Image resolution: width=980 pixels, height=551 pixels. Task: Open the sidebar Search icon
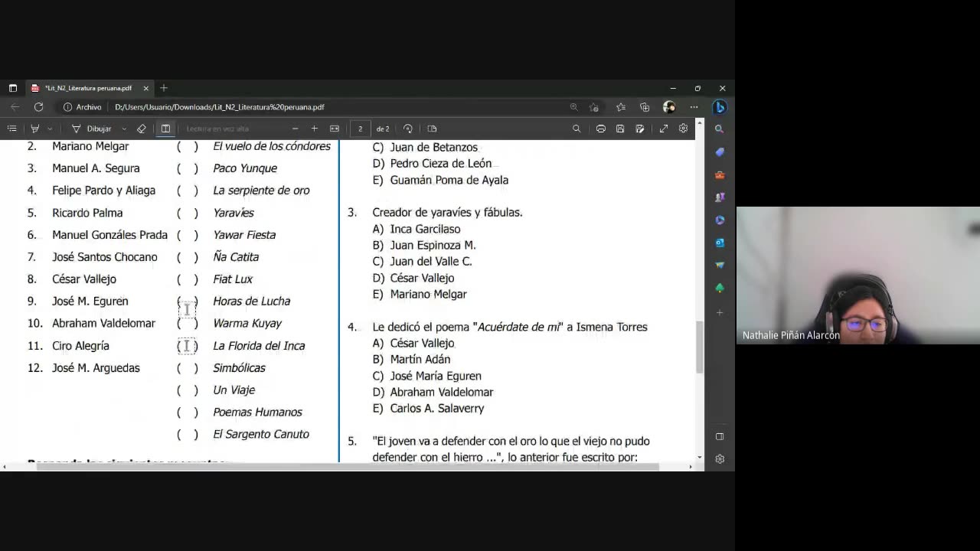(720, 129)
